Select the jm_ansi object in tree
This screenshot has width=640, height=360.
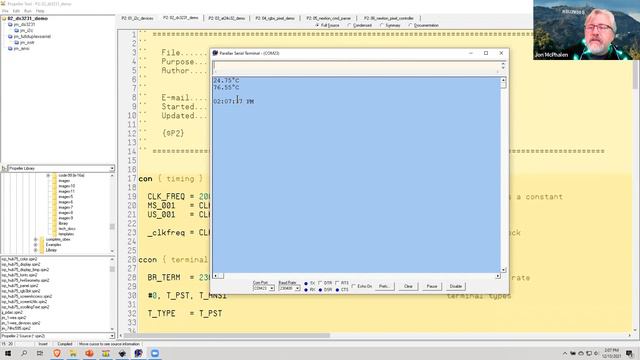pyautogui.click(x=22, y=49)
